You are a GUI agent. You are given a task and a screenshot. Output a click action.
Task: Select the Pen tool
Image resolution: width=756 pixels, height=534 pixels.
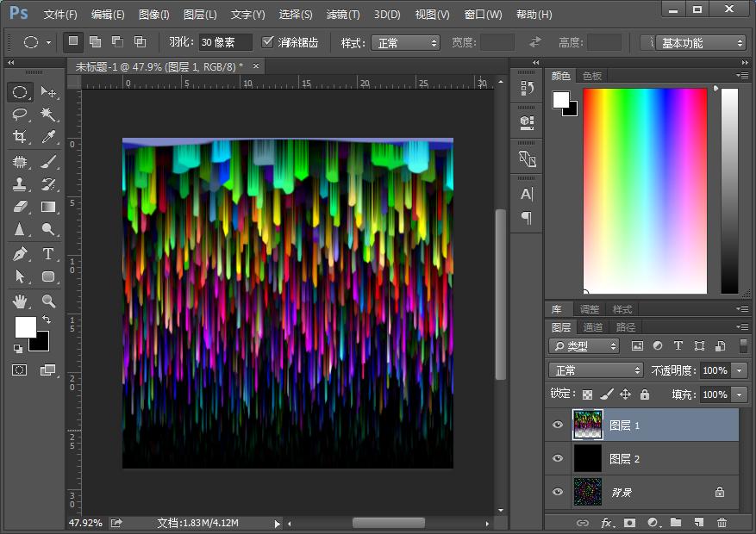pos(20,254)
